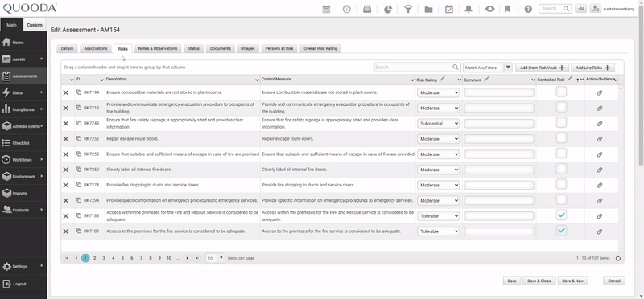Click the eye watch icon
This screenshot has width=644, height=299.
tap(489, 9)
